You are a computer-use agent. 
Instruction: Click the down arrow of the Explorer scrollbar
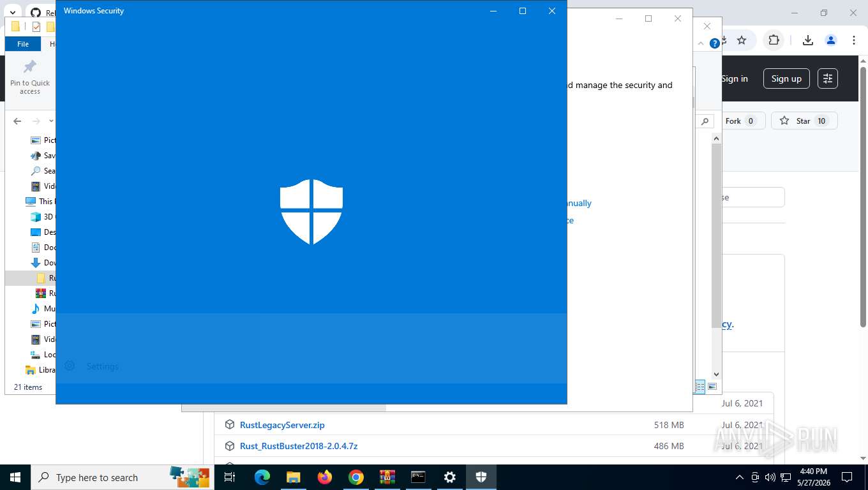click(716, 375)
